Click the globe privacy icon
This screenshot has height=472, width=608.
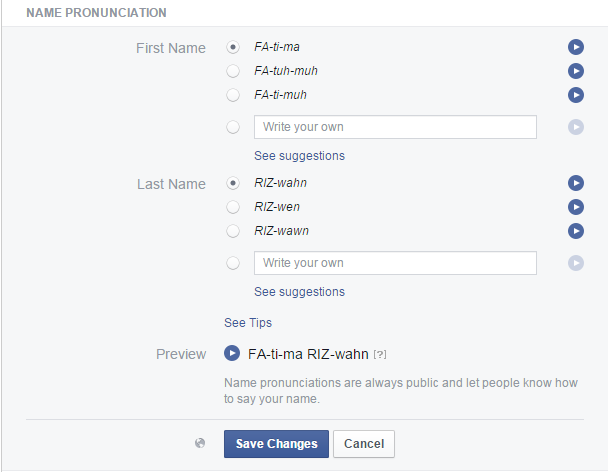tap(201, 443)
